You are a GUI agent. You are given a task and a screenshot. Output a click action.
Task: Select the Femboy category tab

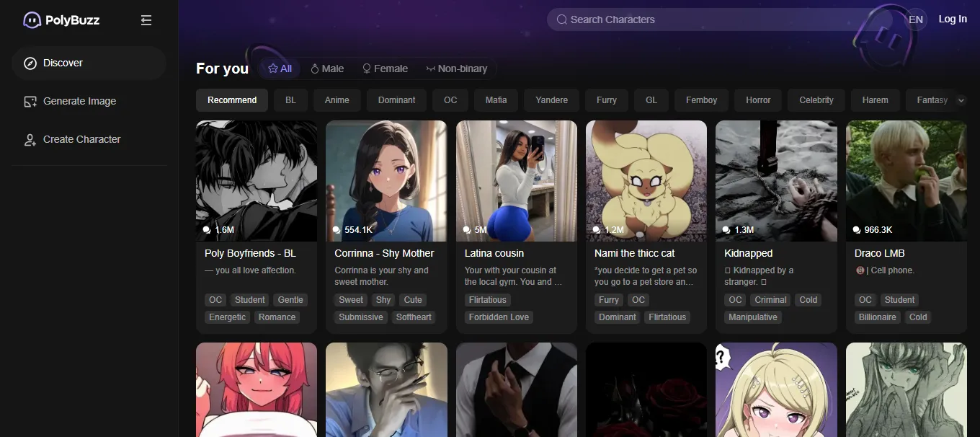click(x=702, y=100)
